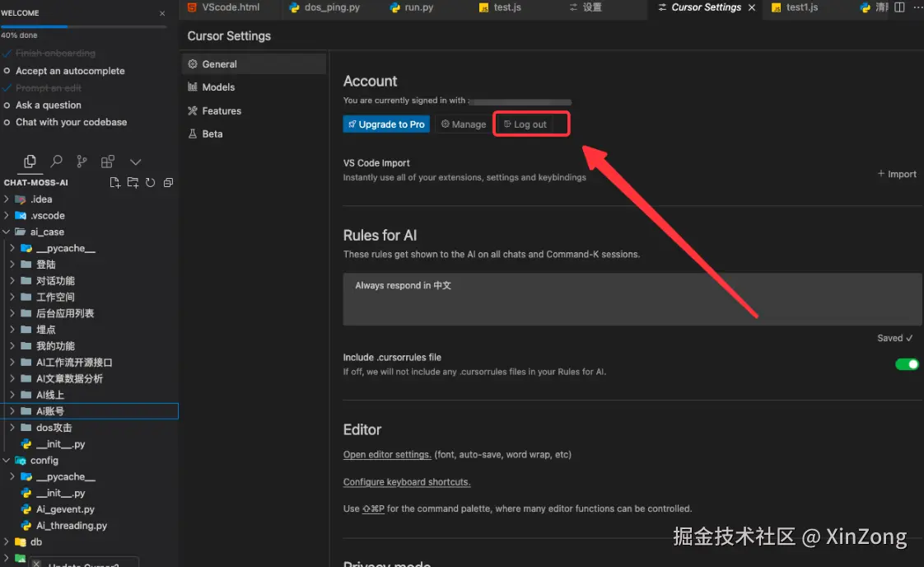Open the Models settings section
Image resolution: width=924 pixels, height=567 pixels.
click(254, 87)
